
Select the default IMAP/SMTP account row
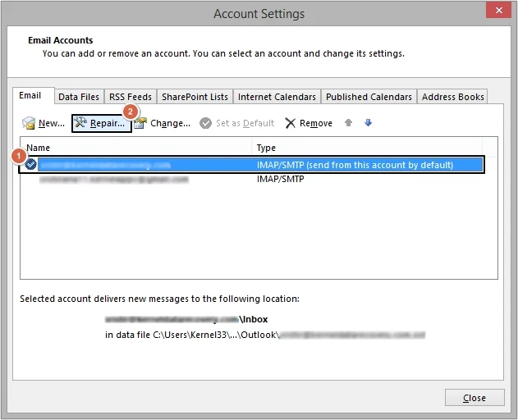(251, 164)
